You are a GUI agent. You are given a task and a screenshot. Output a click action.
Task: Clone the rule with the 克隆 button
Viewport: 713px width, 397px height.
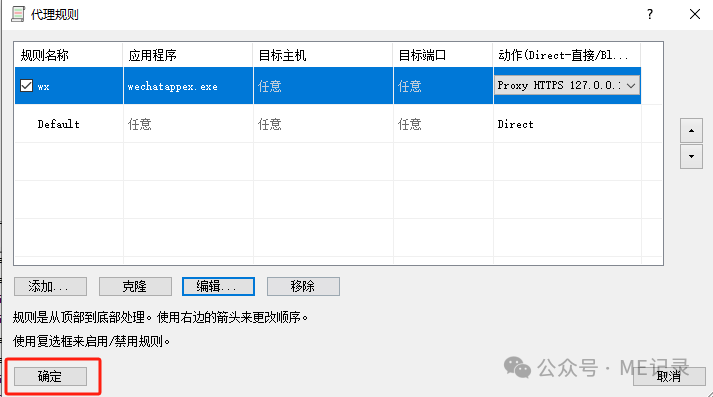coord(135,286)
